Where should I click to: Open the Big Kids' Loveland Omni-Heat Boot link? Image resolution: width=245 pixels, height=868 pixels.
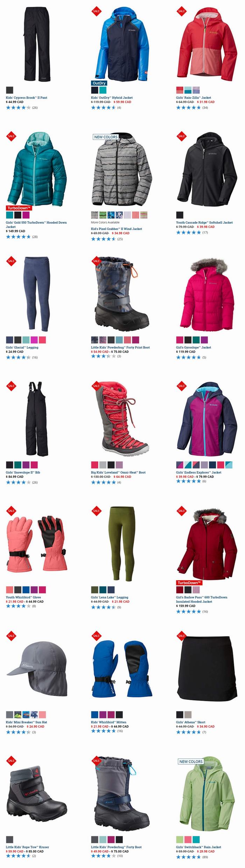tap(118, 472)
